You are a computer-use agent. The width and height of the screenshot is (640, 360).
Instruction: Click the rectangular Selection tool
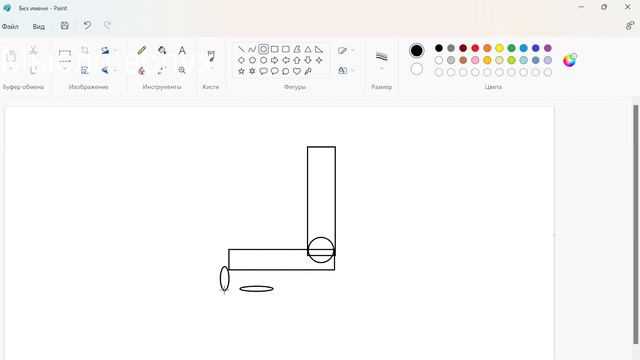click(65, 56)
